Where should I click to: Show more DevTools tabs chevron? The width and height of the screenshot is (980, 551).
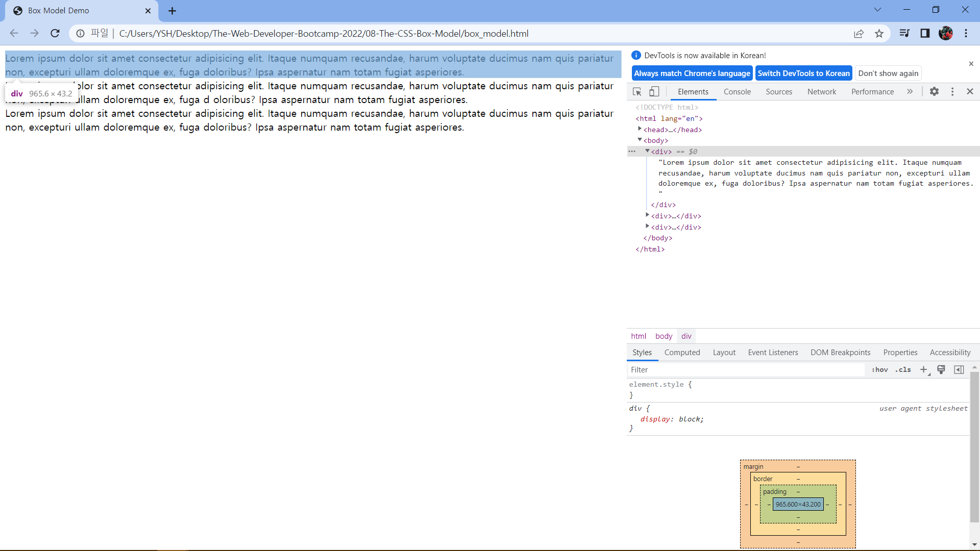(910, 91)
